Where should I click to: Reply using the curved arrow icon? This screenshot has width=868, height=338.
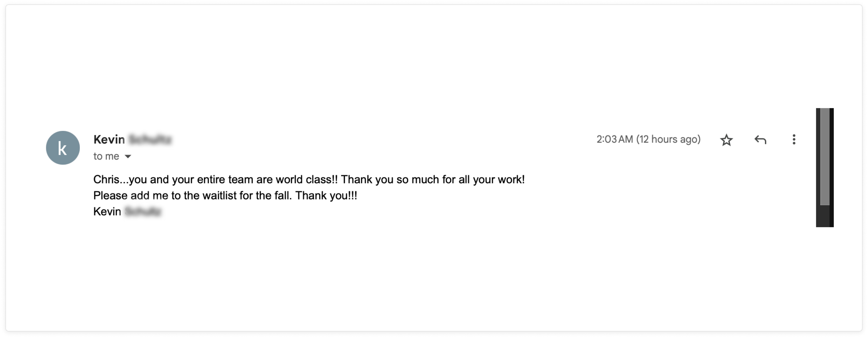point(760,139)
